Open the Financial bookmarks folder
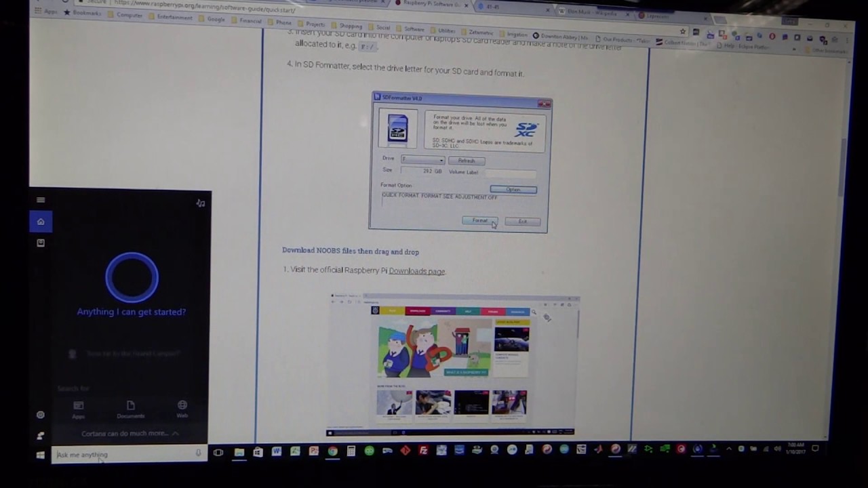The height and width of the screenshot is (488, 868). click(x=246, y=21)
